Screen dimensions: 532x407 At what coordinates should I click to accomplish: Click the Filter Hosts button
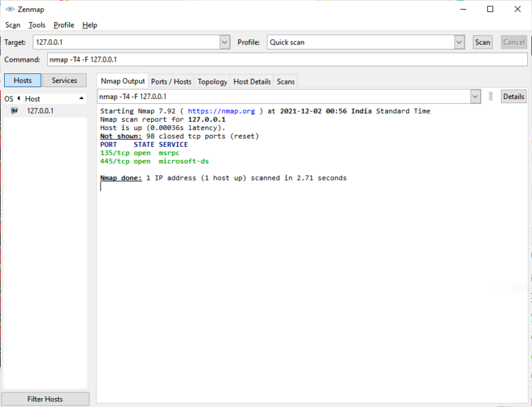[45, 399]
